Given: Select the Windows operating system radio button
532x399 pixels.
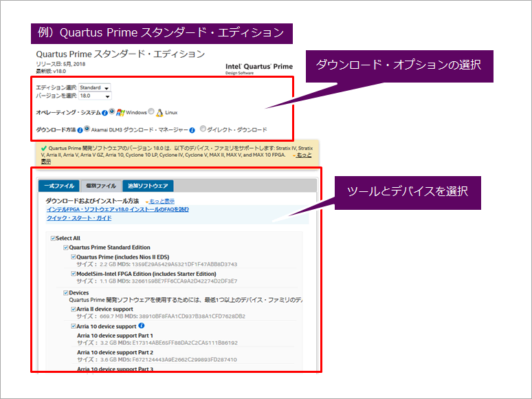Looking at the screenshot, I should pos(111,111).
